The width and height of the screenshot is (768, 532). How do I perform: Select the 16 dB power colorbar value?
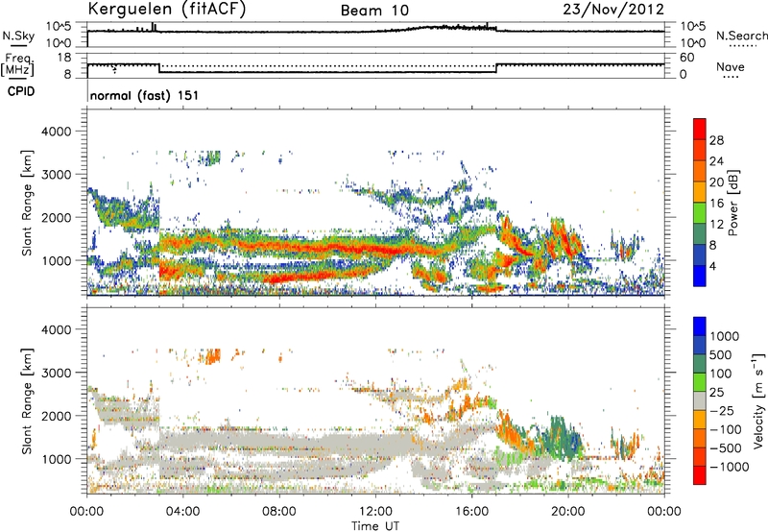716,204
